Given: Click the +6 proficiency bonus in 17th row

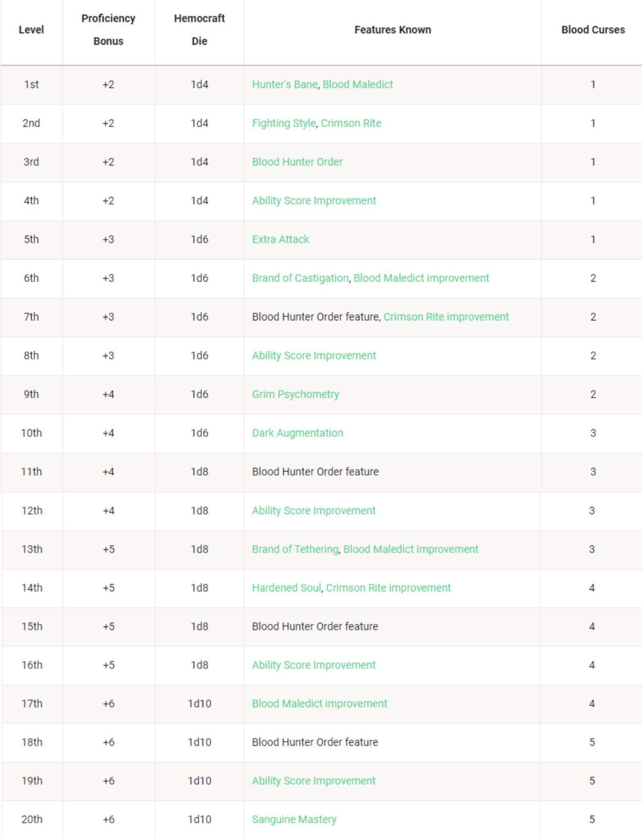Looking at the screenshot, I should (x=108, y=703).
